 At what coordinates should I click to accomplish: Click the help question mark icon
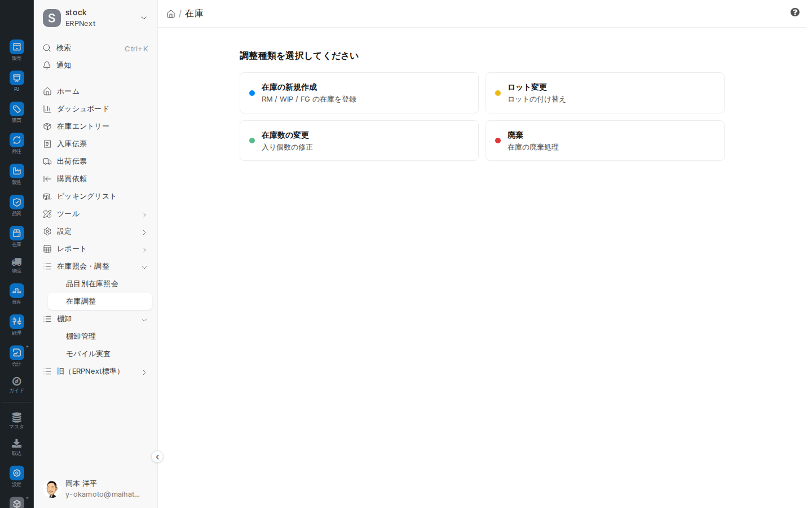coord(795,12)
